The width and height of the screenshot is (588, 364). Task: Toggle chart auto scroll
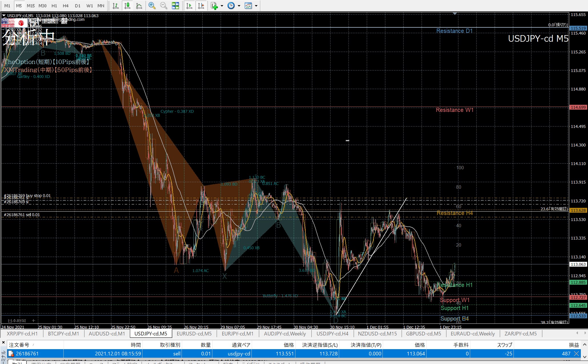(189, 6)
